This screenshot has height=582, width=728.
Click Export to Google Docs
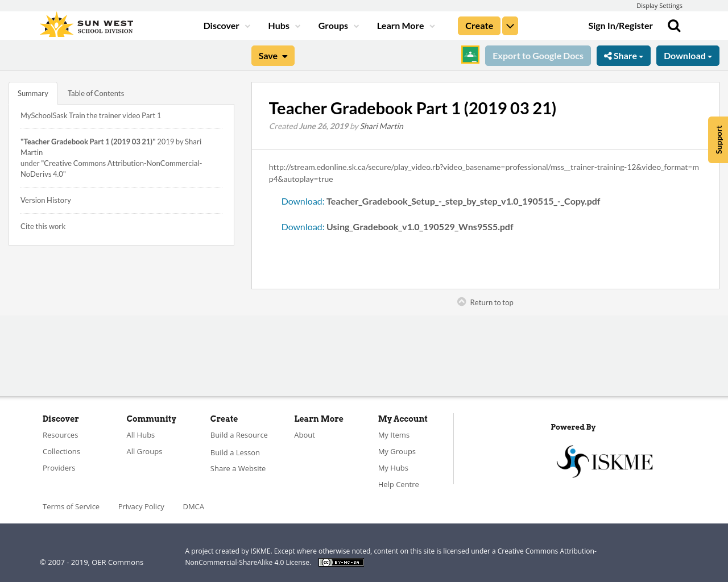tap(537, 55)
